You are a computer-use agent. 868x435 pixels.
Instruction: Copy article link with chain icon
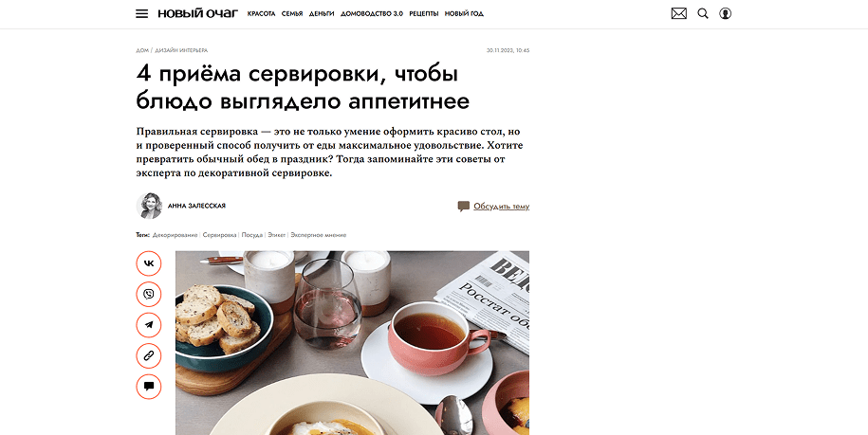[x=148, y=356]
